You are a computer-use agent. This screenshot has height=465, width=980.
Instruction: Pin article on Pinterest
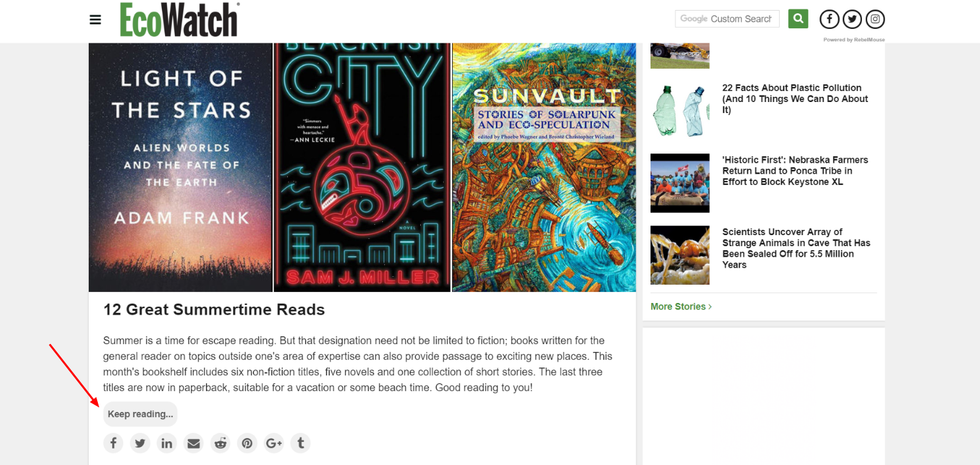pos(248,443)
